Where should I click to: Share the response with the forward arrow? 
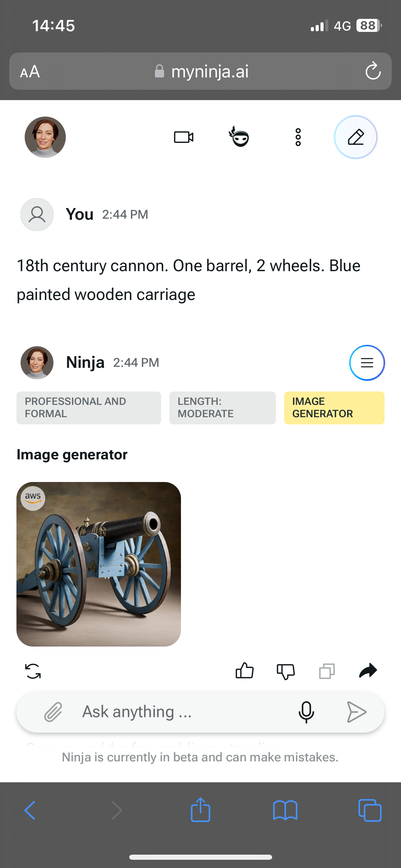point(368,671)
